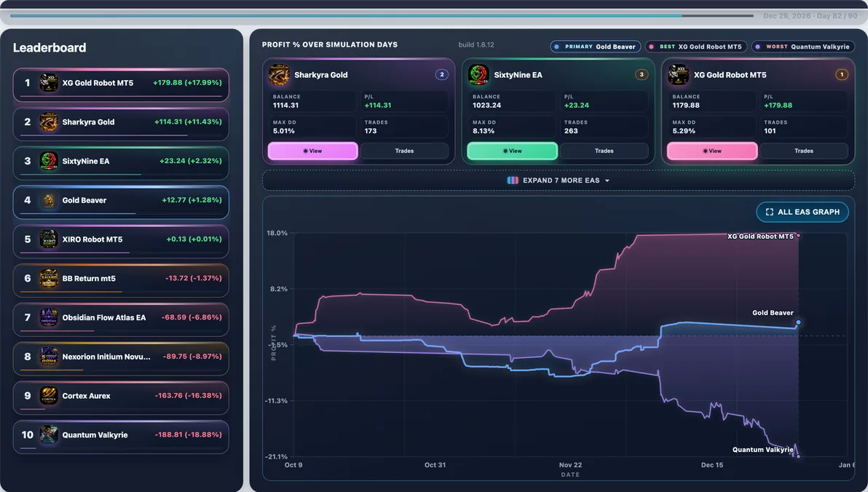The height and width of the screenshot is (492, 868).
Task: Toggle View on SixtyNine EA card
Action: [512, 151]
